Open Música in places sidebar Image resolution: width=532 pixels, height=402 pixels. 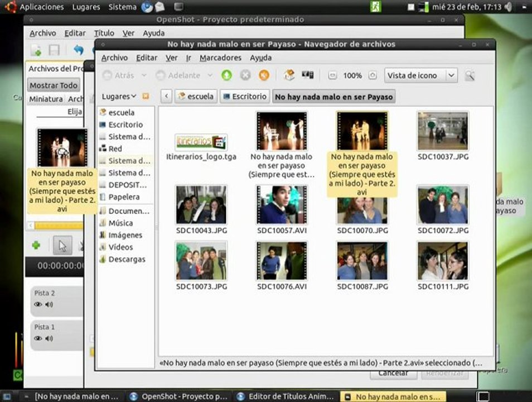[x=120, y=223]
